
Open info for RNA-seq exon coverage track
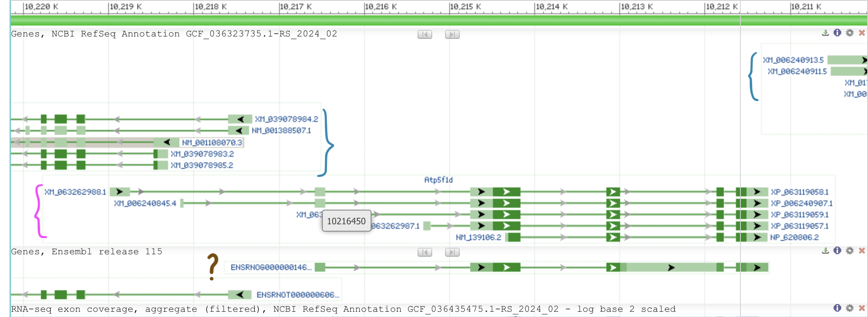[x=837, y=308]
